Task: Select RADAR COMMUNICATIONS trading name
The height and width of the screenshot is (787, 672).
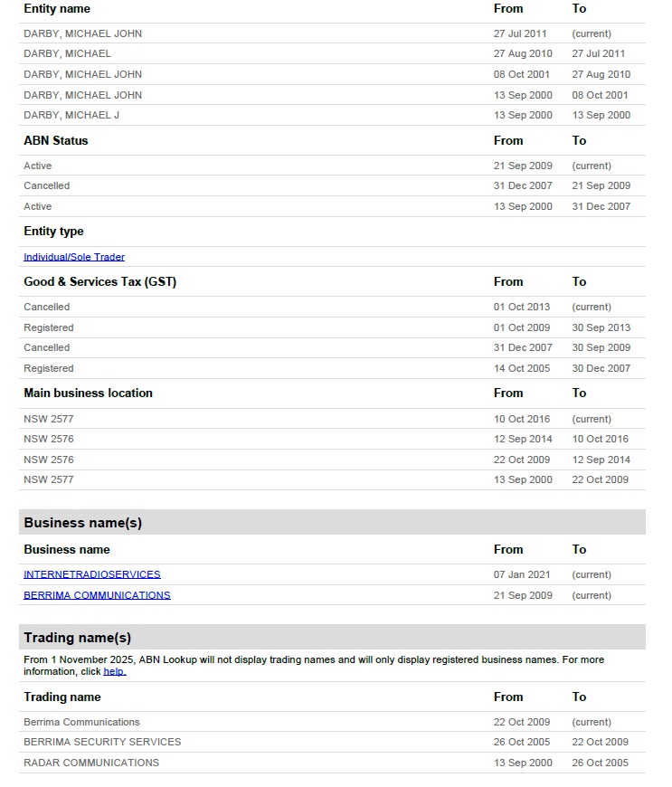Action: [x=91, y=763]
